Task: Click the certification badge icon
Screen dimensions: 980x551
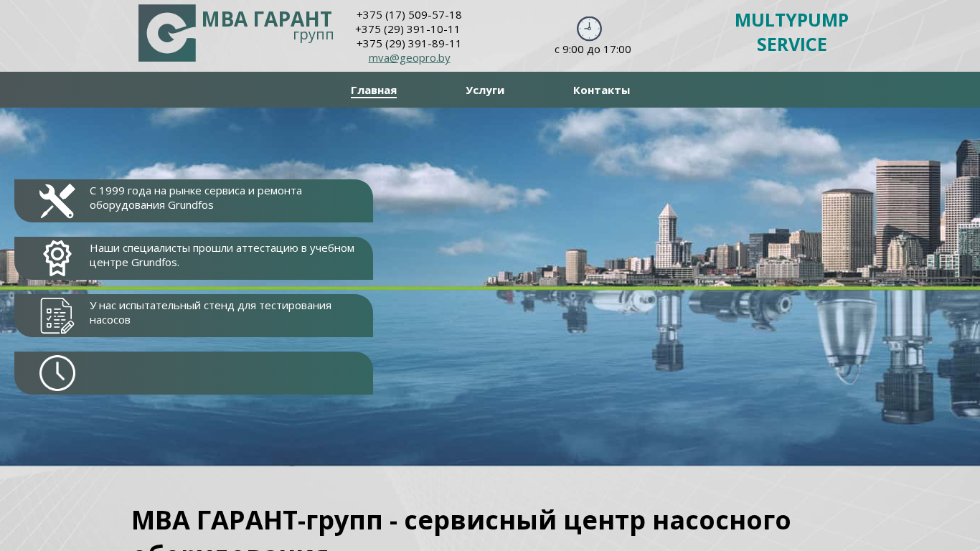Action: coord(57,258)
